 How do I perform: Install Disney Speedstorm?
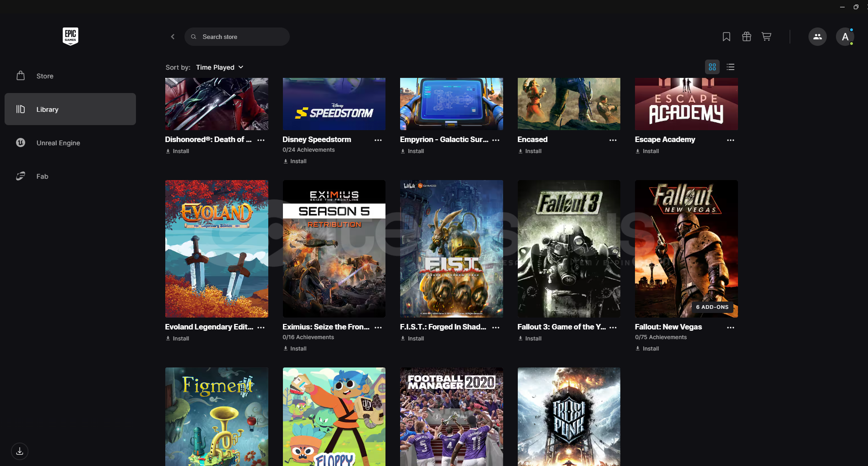[x=295, y=161]
